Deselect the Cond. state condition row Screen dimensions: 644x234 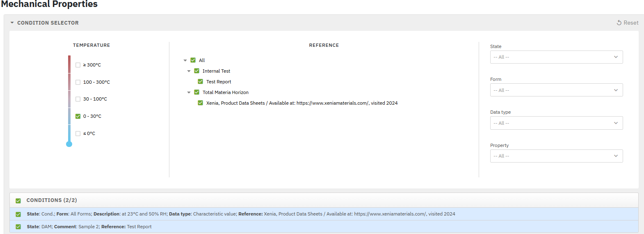18,214
